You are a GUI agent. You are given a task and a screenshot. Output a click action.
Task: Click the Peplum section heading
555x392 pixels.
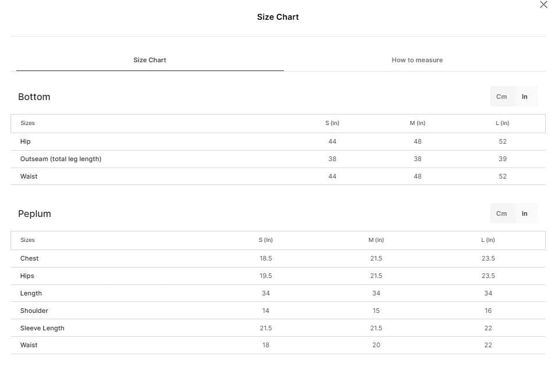coord(35,213)
